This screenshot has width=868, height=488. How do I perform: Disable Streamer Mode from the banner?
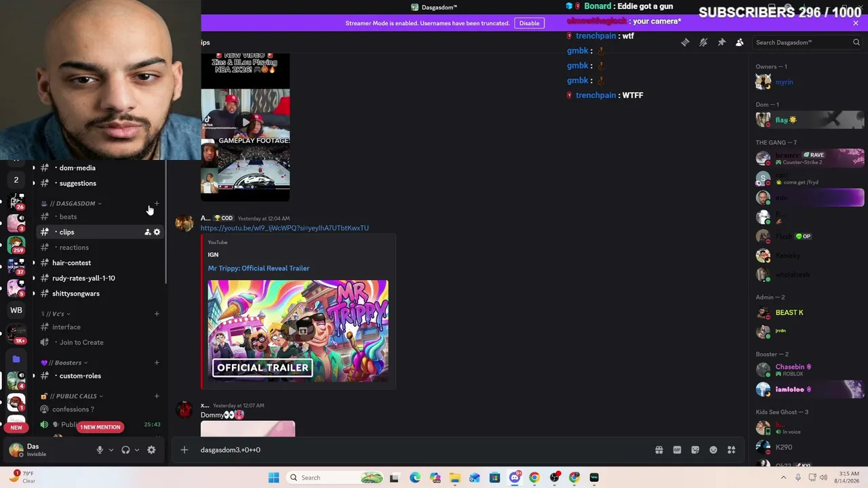(529, 23)
